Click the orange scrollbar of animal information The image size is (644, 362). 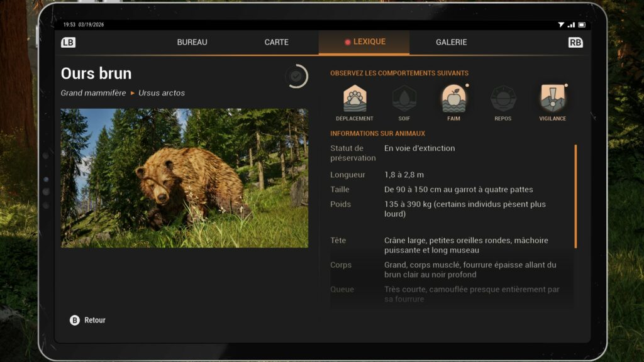pyautogui.click(x=575, y=196)
